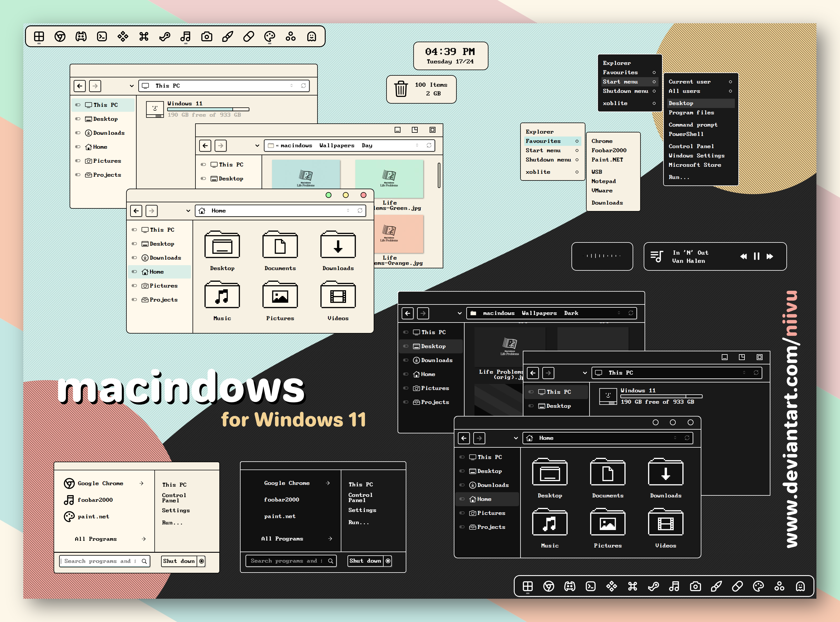Open the music note icon in bottom dock
This screenshot has height=622, width=840.
click(x=674, y=586)
